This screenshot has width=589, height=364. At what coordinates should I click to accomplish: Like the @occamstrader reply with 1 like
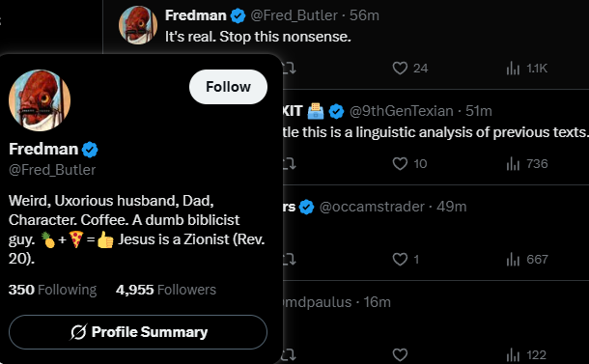point(400,259)
